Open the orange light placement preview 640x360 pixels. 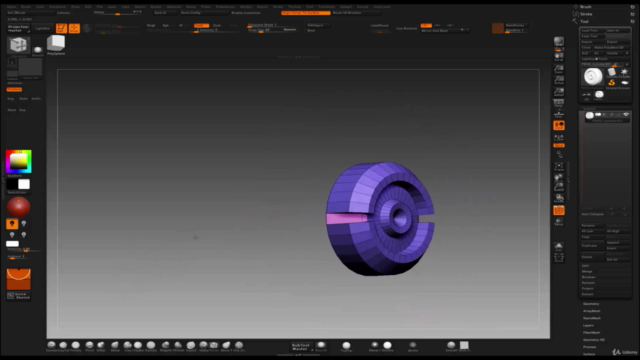18,279
